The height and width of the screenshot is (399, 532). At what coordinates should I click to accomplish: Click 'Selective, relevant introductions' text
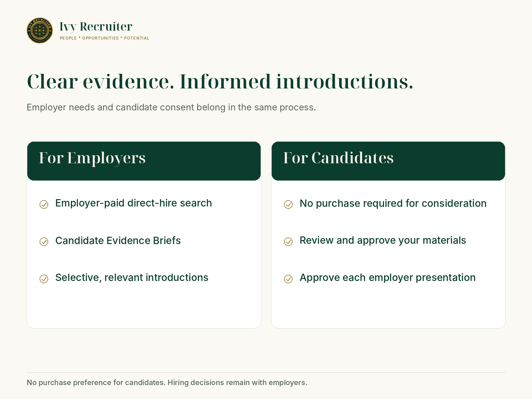[132, 278]
